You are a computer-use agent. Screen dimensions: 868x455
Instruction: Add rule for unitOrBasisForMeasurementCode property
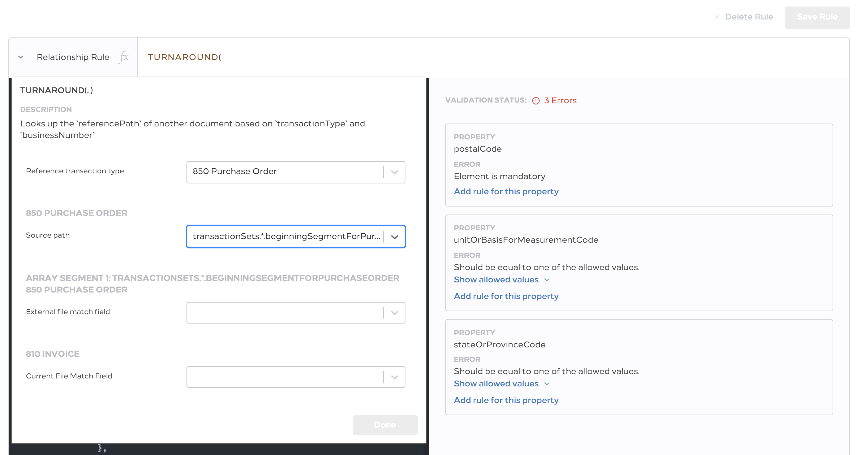(506, 296)
